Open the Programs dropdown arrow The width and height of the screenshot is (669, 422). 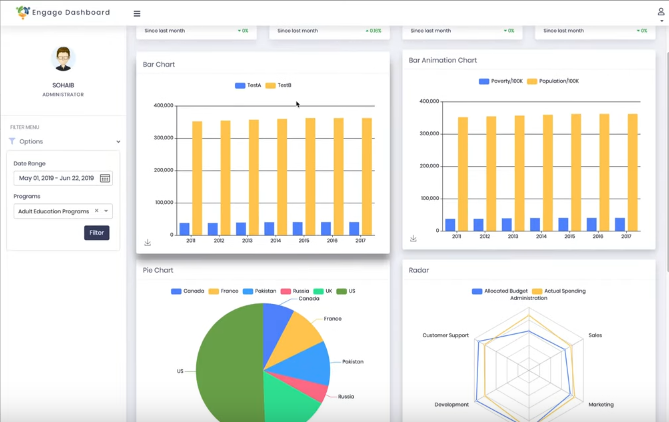pyautogui.click(x=106, y=211)
